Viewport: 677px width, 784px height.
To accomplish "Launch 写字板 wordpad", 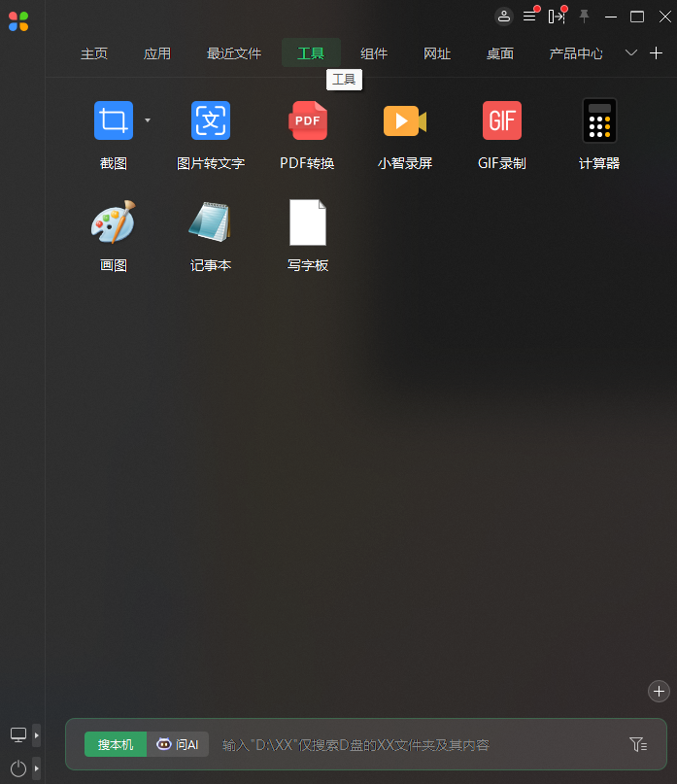I will (x=308, y=222).
